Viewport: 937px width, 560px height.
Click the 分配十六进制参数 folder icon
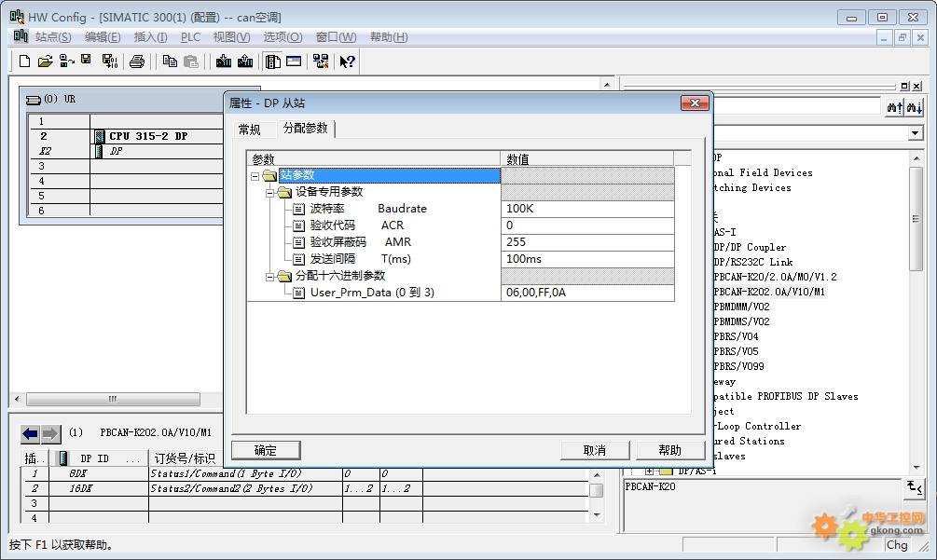pos(284,276)
